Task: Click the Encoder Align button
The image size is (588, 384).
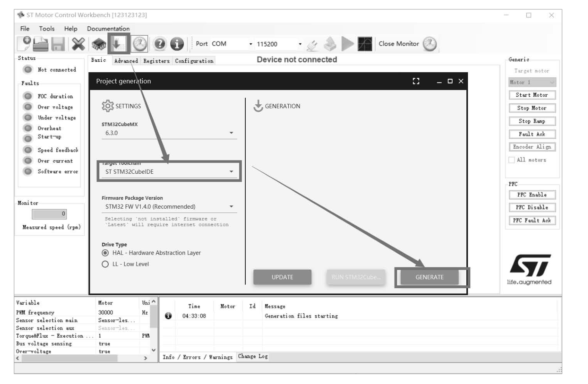Action: point(532,147)
